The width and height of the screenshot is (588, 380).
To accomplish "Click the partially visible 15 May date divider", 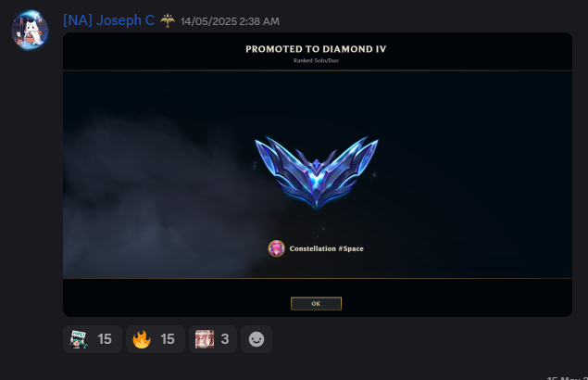I will [x=567, y=378].
